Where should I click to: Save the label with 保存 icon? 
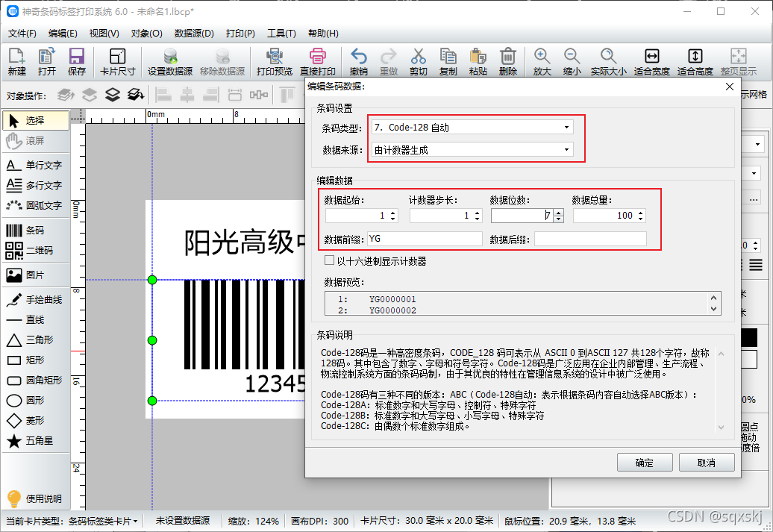(76, 62)
